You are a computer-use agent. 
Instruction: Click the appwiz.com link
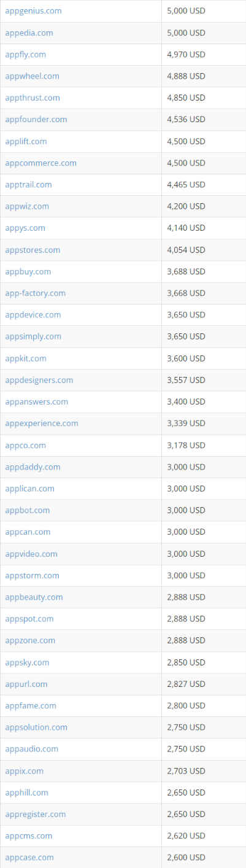pos(27,206)
